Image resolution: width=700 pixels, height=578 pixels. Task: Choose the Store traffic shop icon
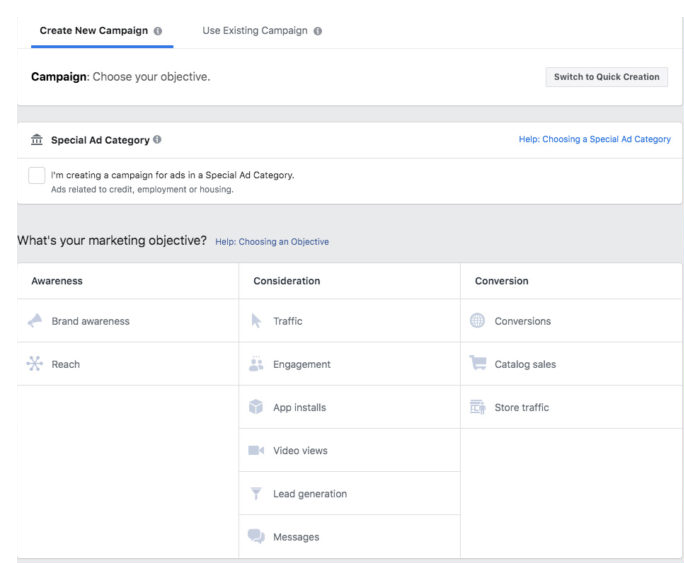coord(477,407)
